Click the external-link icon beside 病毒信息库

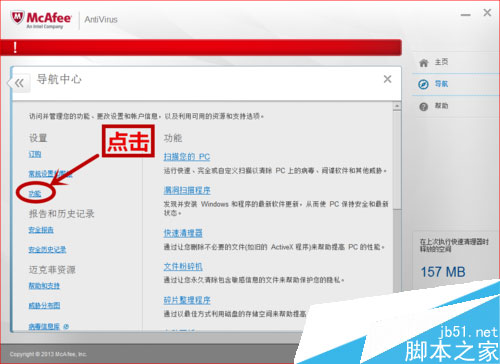(66, 326)
